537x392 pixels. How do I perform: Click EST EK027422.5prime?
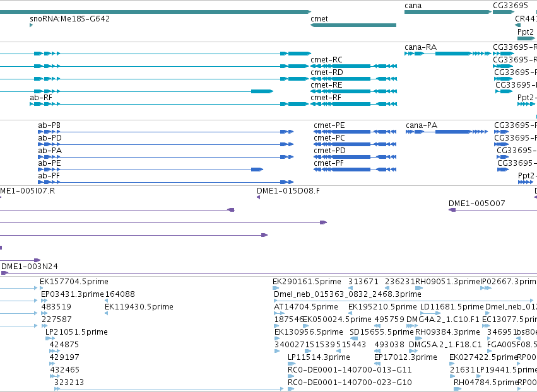(483, 357)
